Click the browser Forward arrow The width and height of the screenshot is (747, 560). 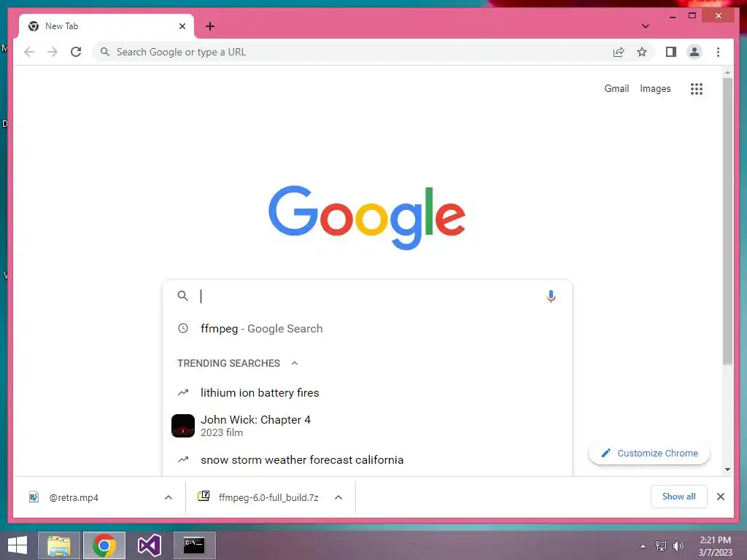(53, 52)
